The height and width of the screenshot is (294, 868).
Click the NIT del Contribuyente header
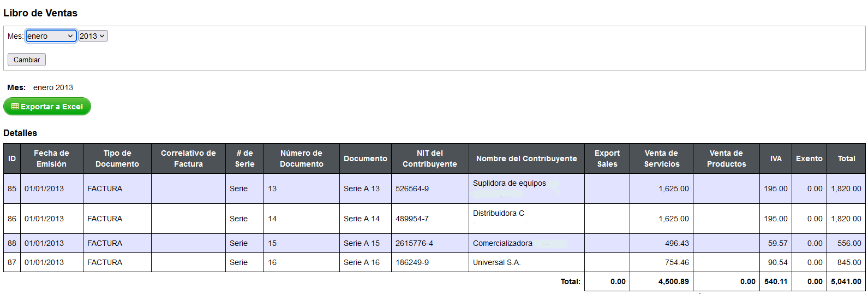click(430, 158)
